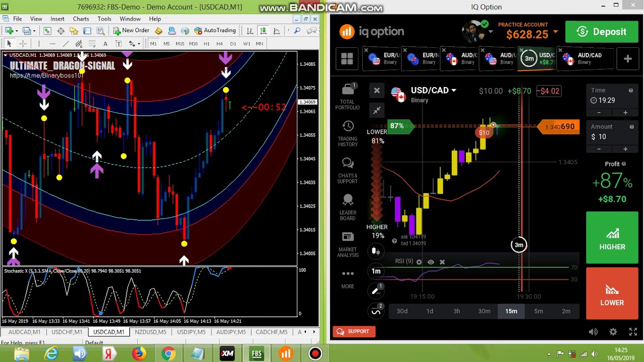The height and width of the screenshot is (362, 644).
Task: Open the 1m candle interval selector
Action: (376, 271)
